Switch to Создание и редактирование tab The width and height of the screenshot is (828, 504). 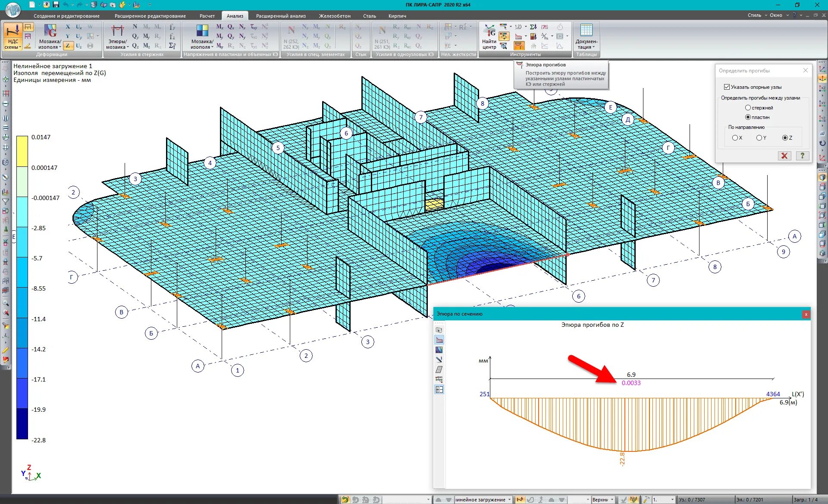66,16
